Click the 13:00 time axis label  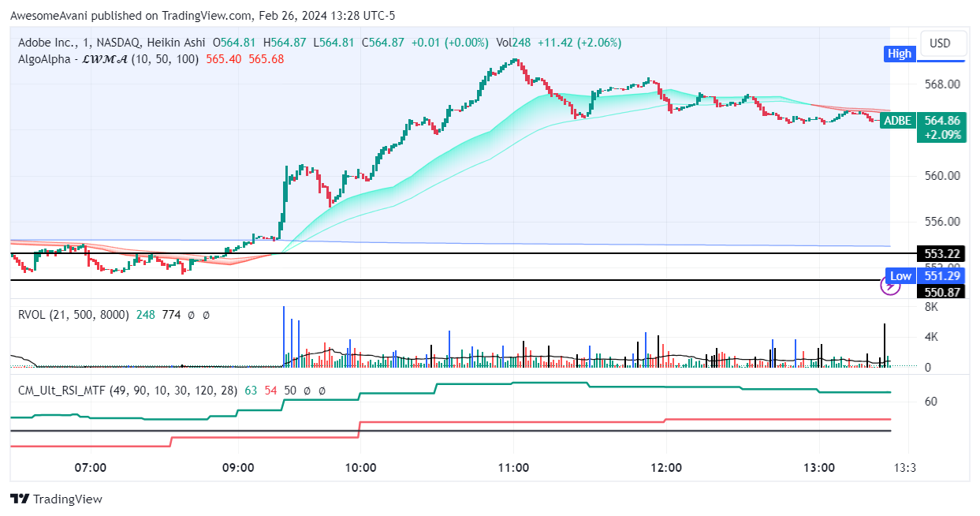(818, 468)
